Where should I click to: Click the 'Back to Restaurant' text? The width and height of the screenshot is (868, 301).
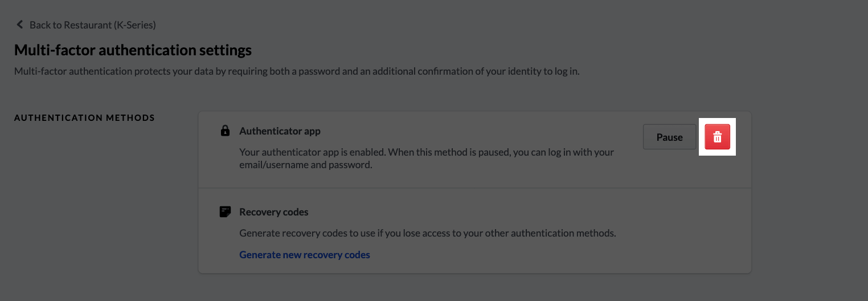tap(92, 25)
